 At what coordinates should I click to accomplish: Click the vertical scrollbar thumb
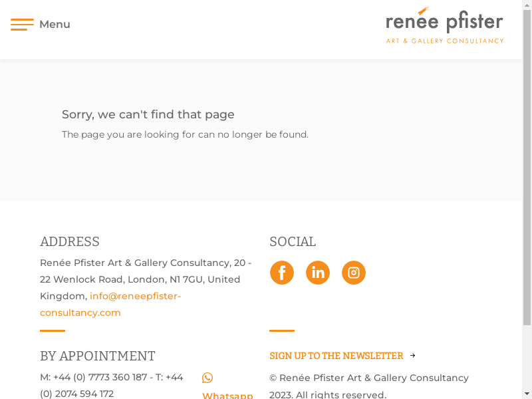527,166
